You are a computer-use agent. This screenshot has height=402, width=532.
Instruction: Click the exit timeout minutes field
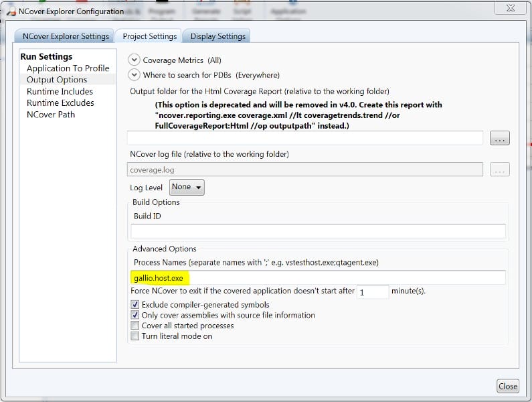[x=372, y=292]
